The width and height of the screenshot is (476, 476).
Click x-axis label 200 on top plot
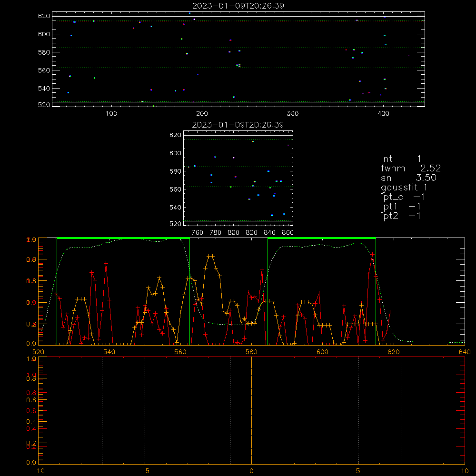(202, 114)
